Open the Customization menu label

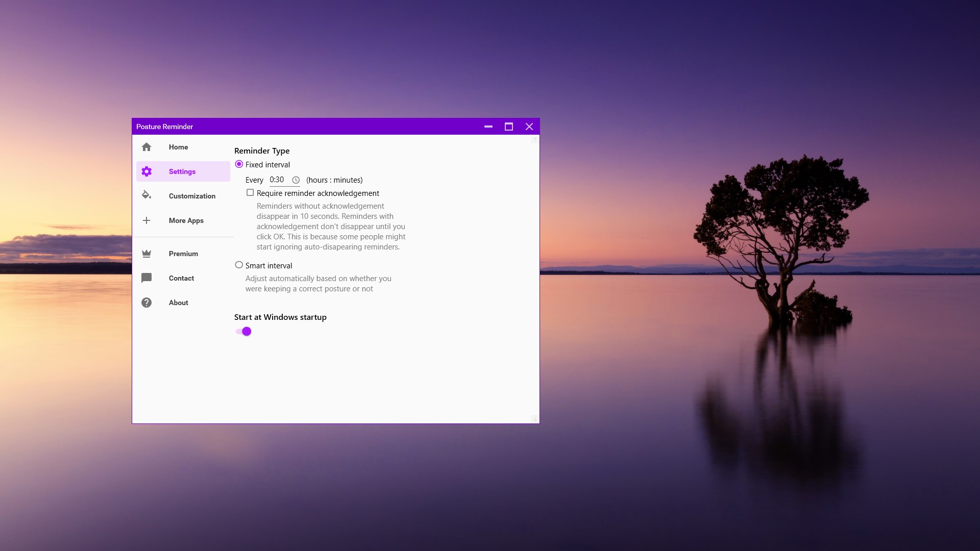coord(192,196)
